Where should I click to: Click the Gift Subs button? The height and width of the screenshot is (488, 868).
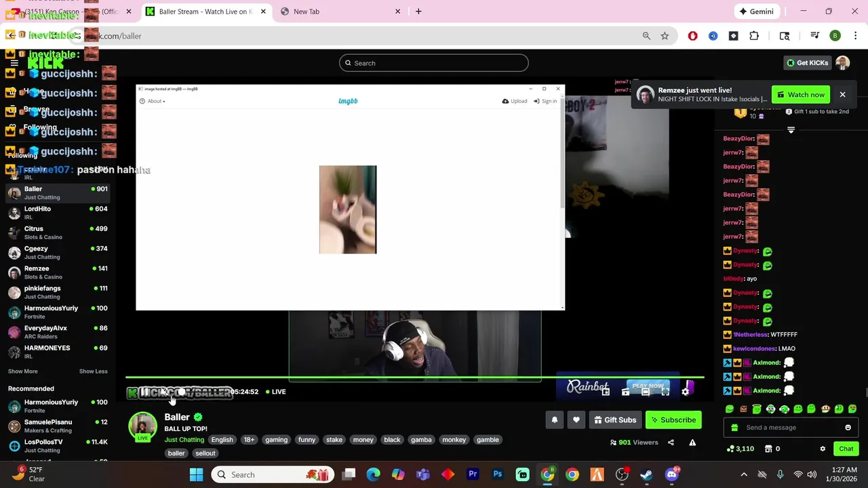(615, 420)
